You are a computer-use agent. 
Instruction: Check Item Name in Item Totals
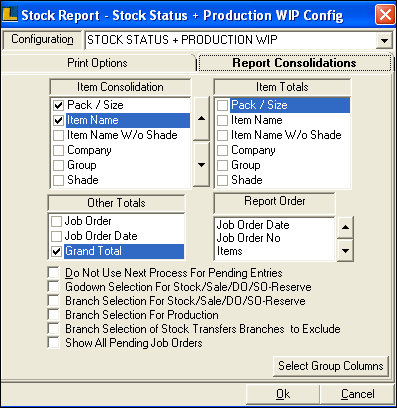point(222,120)
